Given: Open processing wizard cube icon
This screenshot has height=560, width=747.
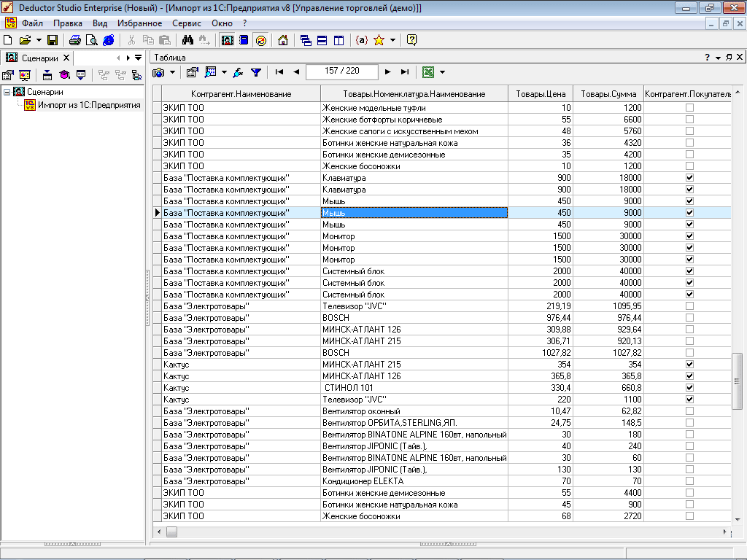Looking at the screenshot, I should (64, 75).
